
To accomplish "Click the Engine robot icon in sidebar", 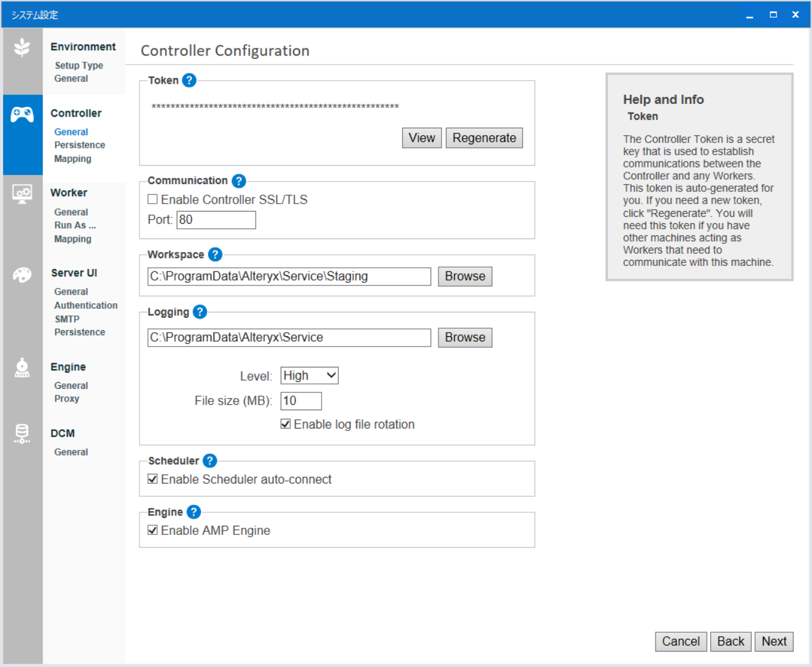I will point(23,368).
